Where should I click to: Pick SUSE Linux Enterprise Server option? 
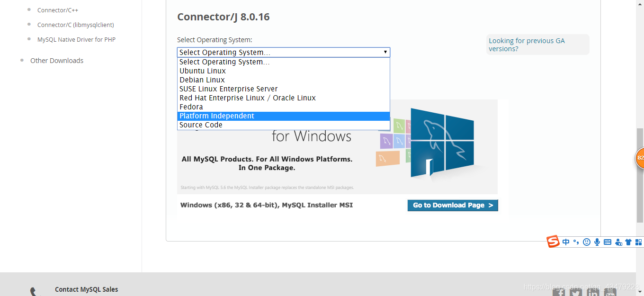click(x=284, y=89)
